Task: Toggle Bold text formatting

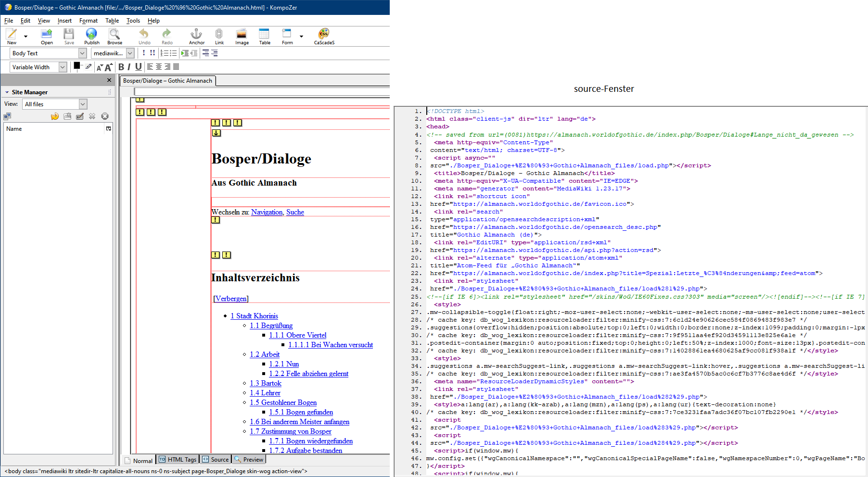Action: 121,67
